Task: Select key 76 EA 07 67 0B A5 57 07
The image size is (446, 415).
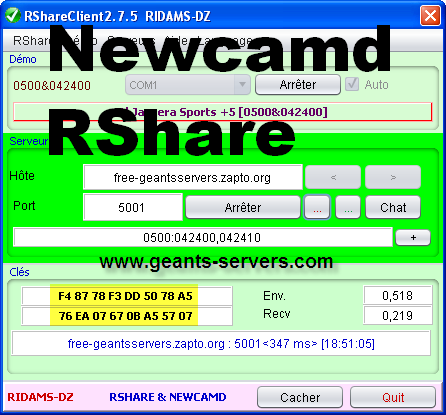Action: pos(127,316)
